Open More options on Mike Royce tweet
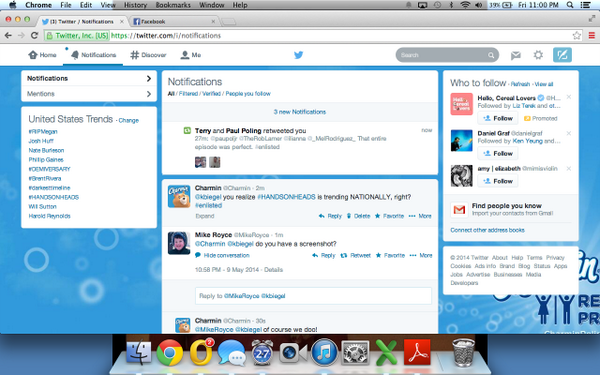 click(421, 256)
